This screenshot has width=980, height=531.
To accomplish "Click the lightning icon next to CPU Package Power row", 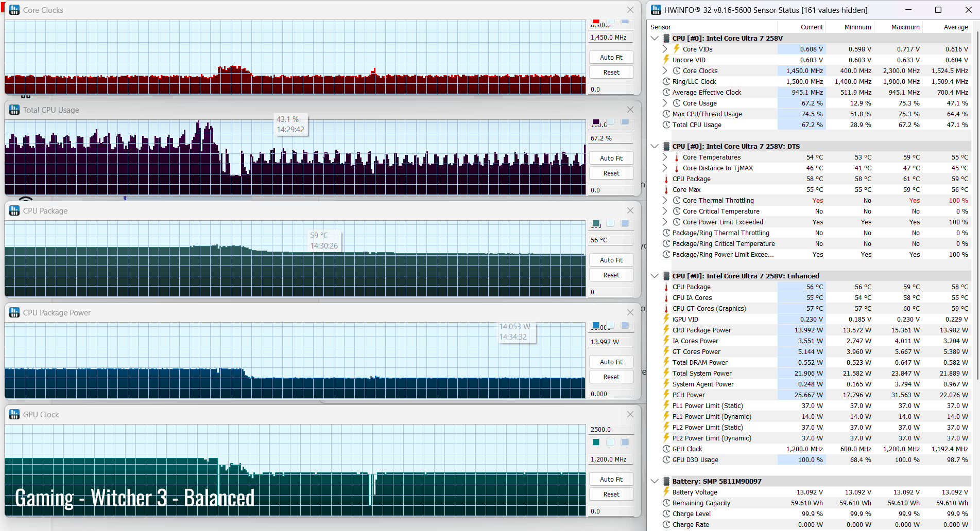I will pyautogui.click(x=666, y=330).
